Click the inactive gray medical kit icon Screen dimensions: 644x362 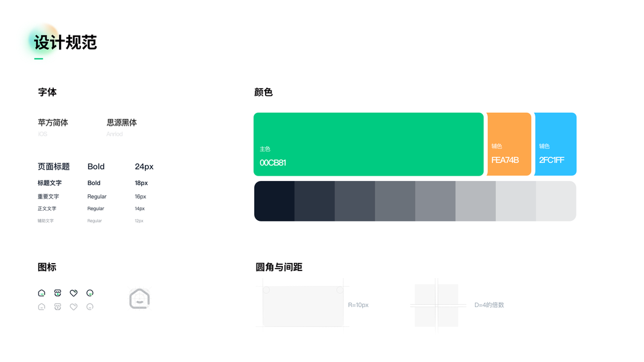pos(57,307)
